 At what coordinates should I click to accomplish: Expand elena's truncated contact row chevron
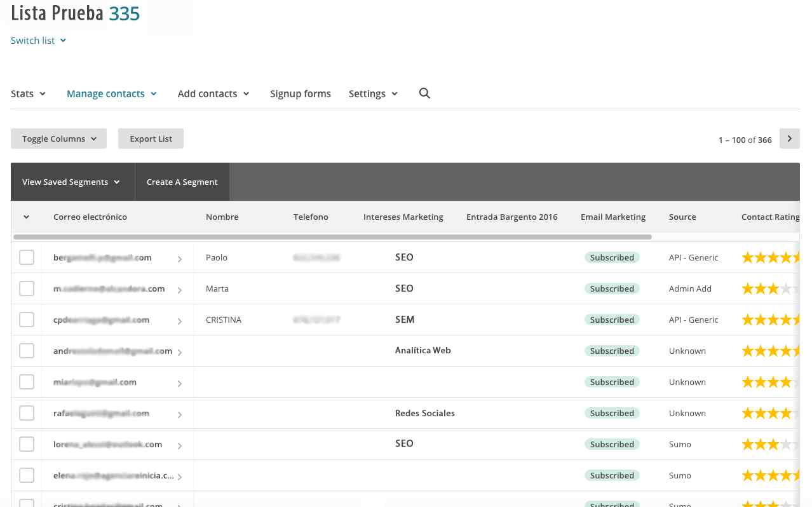pos(180,477)
